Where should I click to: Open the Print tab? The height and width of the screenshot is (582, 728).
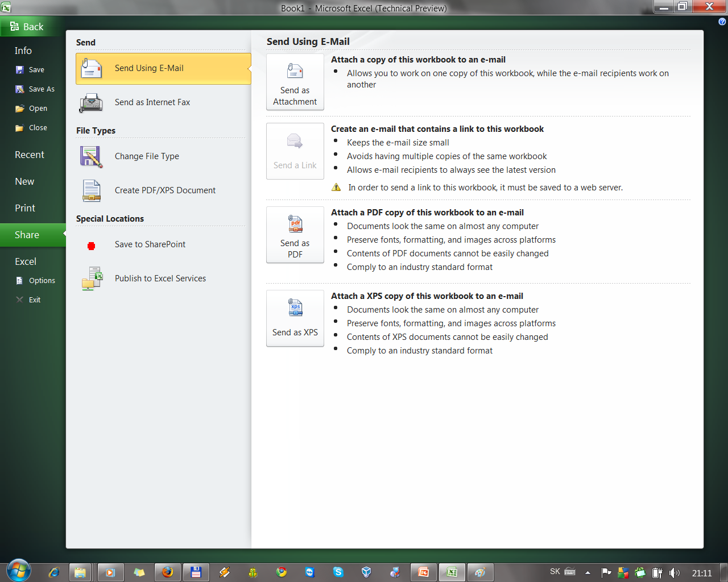[25, 208]
